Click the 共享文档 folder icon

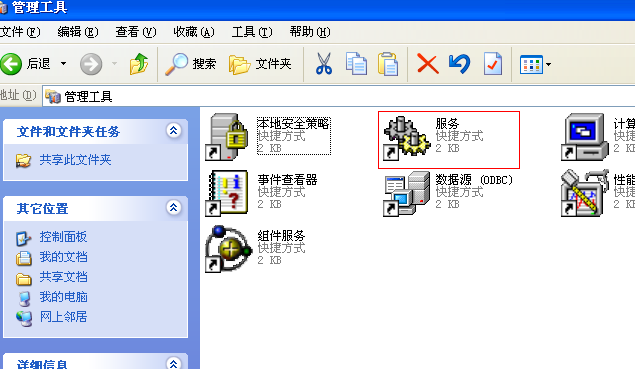[x=23, y=279]
